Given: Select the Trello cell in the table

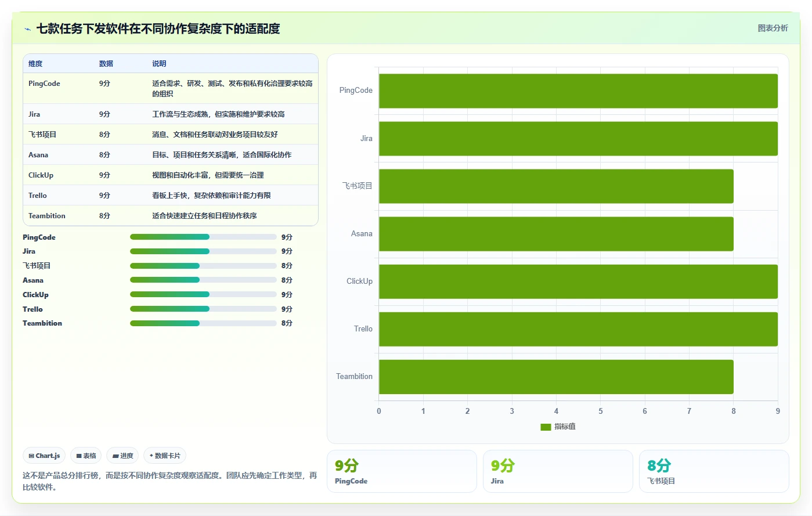Looking at the screenshot, I should (38, 196).
